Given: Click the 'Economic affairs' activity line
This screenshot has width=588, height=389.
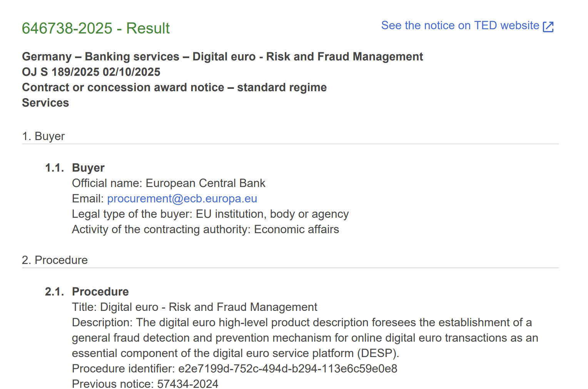Looking at the screenshot, I should (296, 229).
